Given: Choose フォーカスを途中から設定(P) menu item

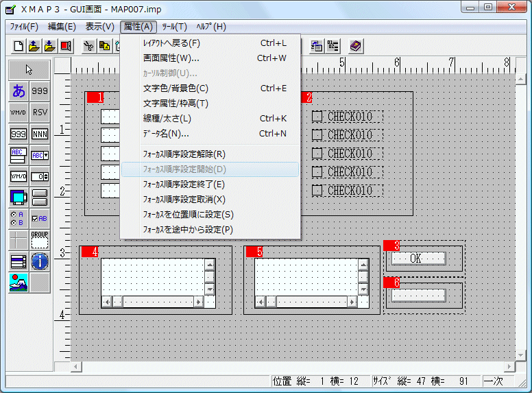Looking at the screenshot, I should pos(210,230).
